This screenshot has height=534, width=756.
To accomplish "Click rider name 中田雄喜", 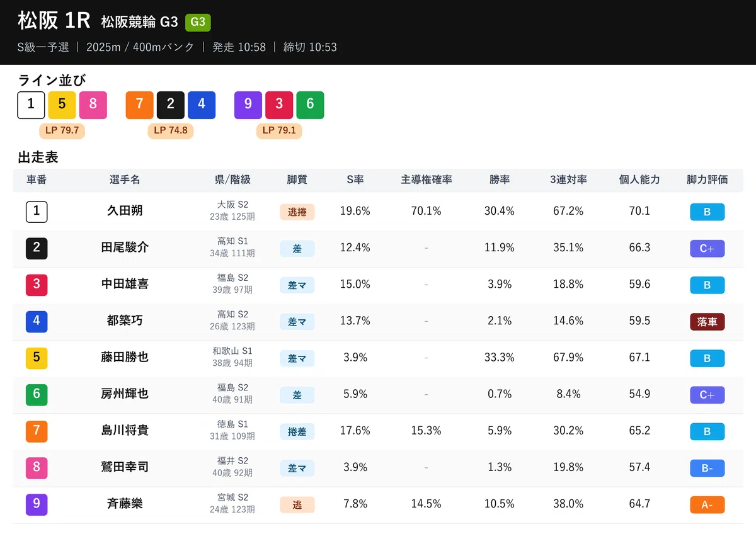I will click(x=125, y=284).
